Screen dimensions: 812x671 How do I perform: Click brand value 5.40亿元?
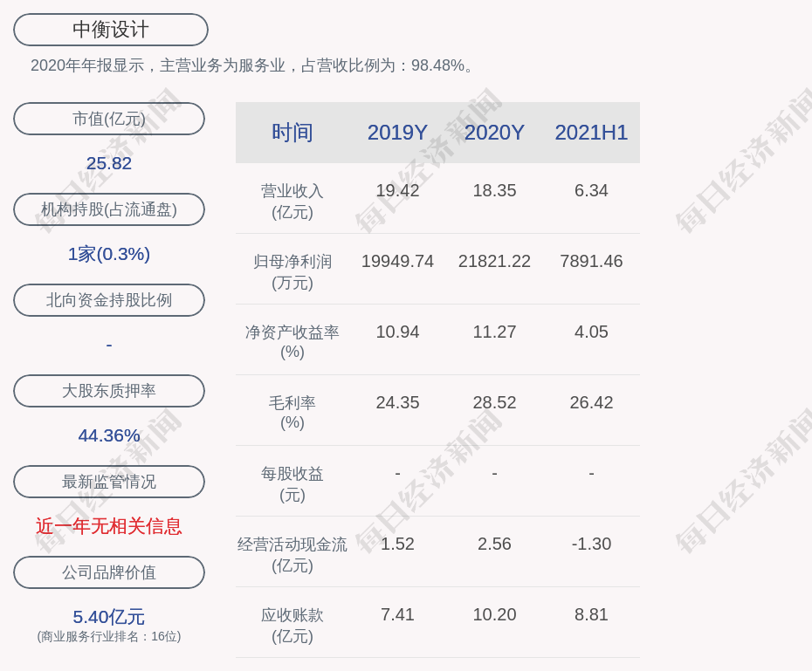(109, 617)
